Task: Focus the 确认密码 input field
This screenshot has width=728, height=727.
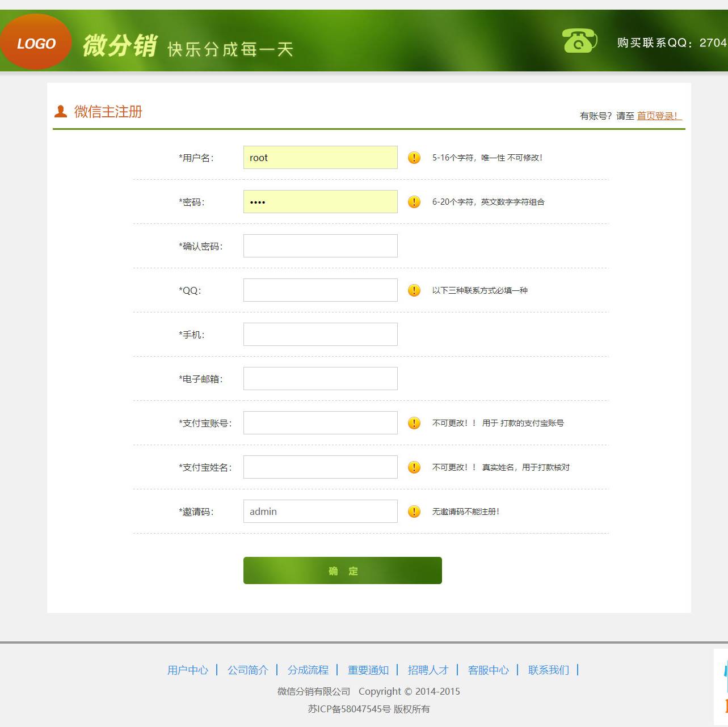Action: point(320,246)
